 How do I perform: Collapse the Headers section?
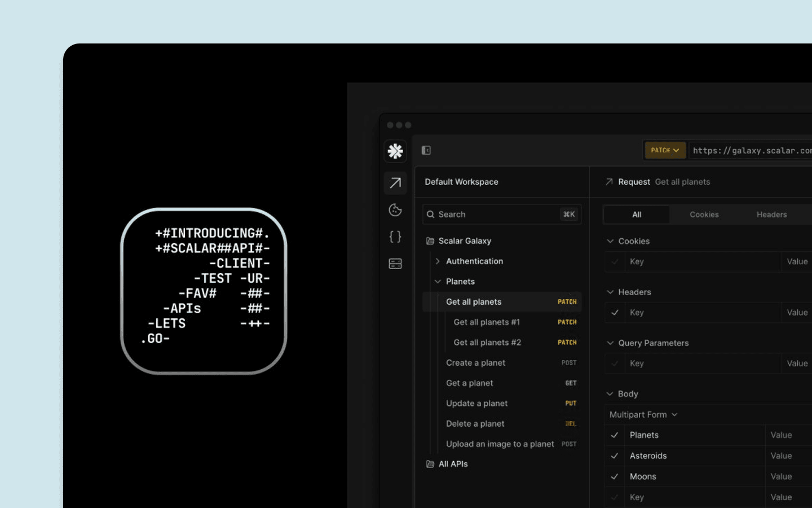(610, 292)
